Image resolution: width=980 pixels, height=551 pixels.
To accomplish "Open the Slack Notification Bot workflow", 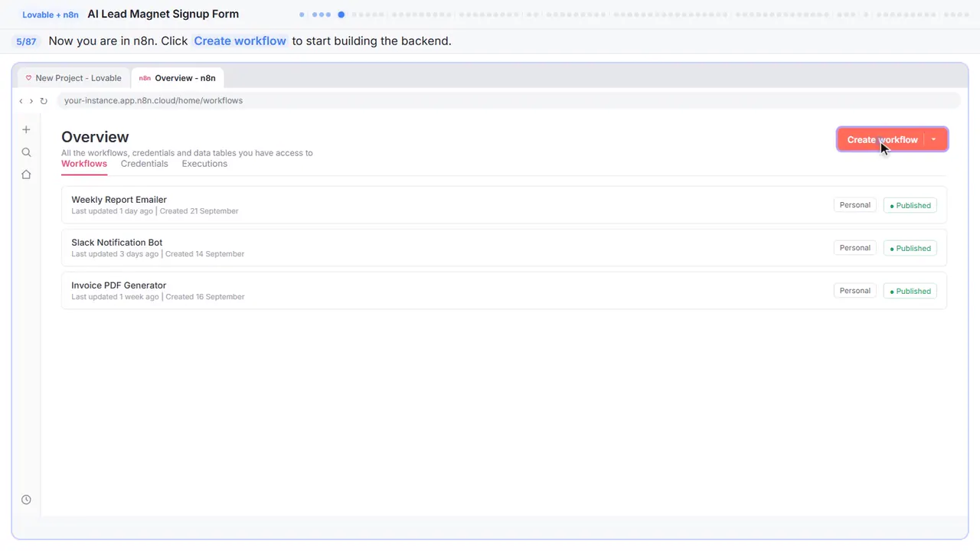I will point(504,248).
